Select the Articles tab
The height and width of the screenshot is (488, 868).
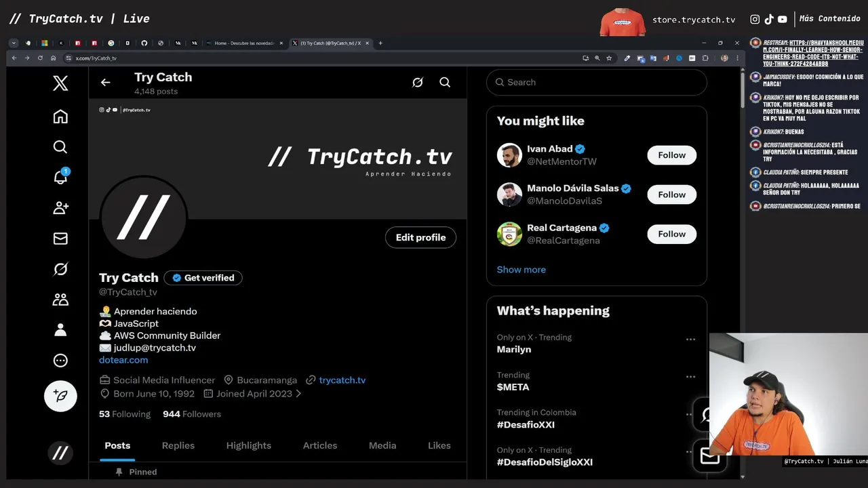click(x=320, y=445)
